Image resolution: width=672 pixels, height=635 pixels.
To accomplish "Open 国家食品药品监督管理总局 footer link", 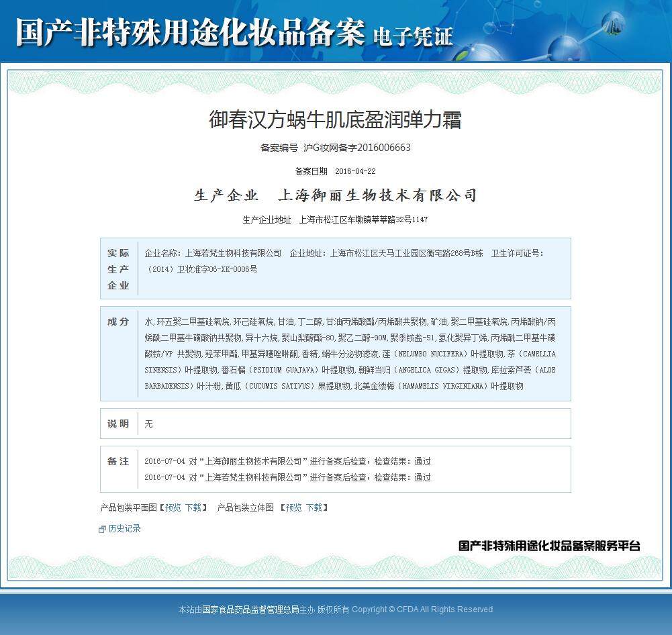I will pos(250,609).
